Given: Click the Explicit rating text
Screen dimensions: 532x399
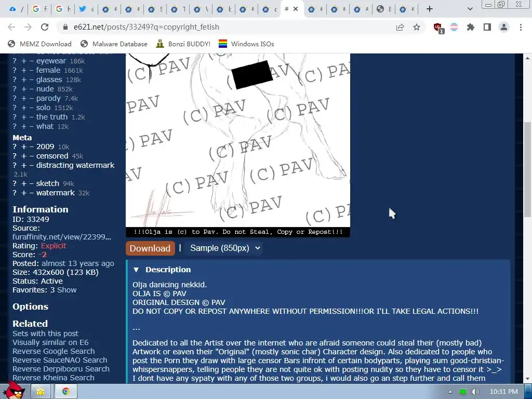Looking at the screenshot, I should [x=54, y=246].
